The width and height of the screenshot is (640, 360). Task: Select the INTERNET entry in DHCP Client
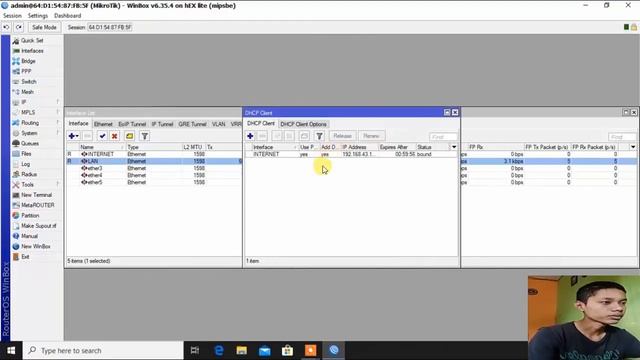tap(350, 154)
